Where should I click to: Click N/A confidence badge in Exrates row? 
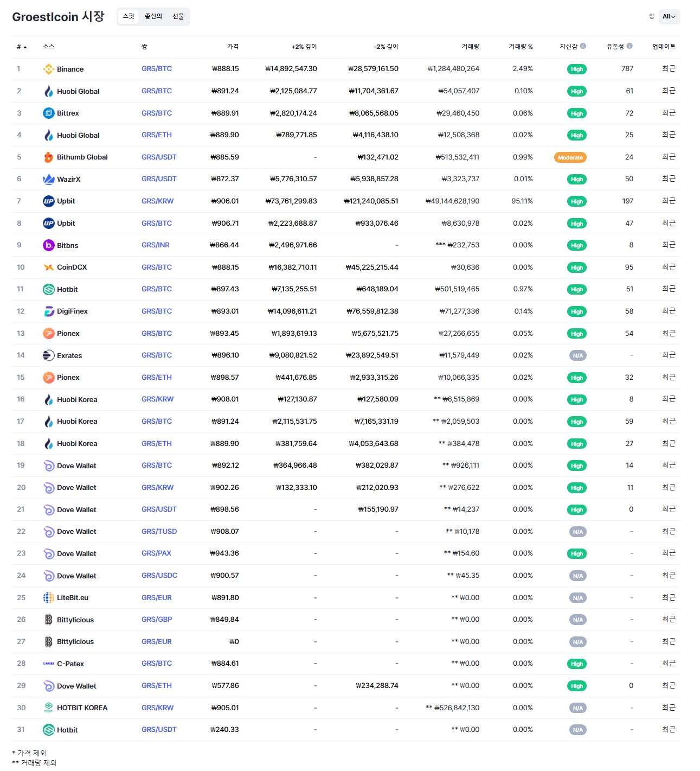click(x=578, y=356)
